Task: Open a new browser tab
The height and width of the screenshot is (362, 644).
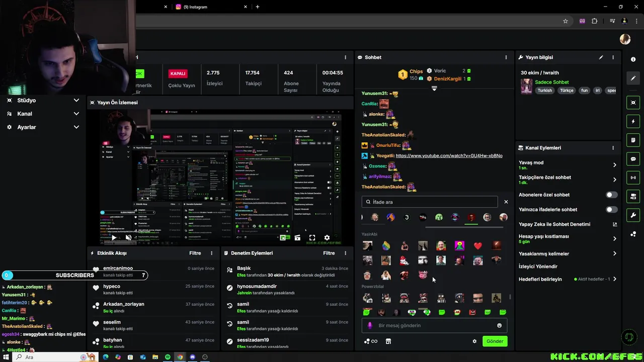Action: 258,7
